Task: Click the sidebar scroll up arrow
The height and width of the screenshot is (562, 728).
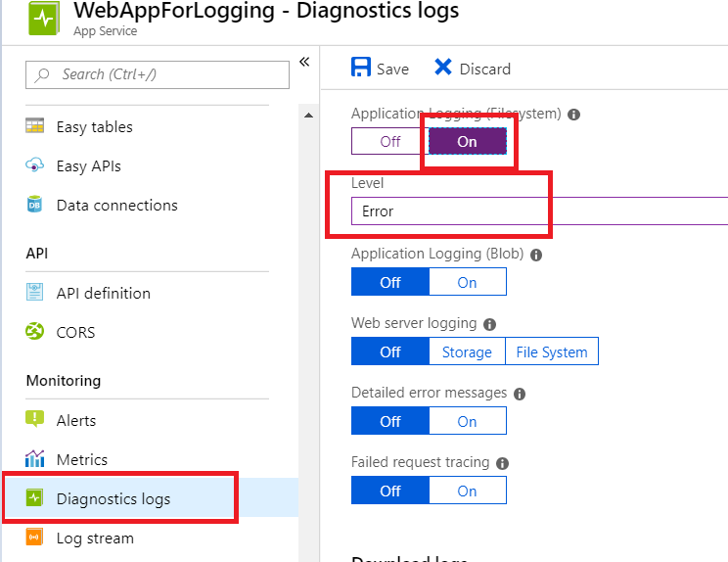Action: click(308, 116)
